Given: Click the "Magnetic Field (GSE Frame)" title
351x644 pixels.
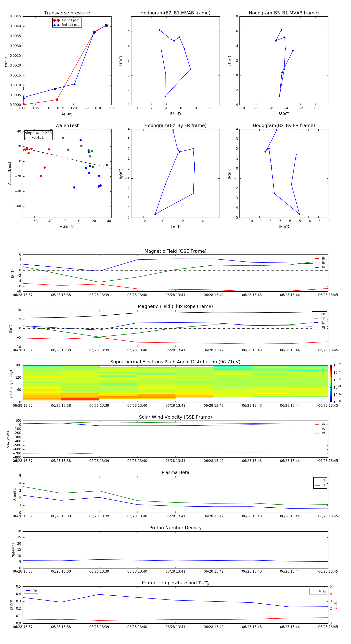Looking at the screenshot, I should pos(175,251).
